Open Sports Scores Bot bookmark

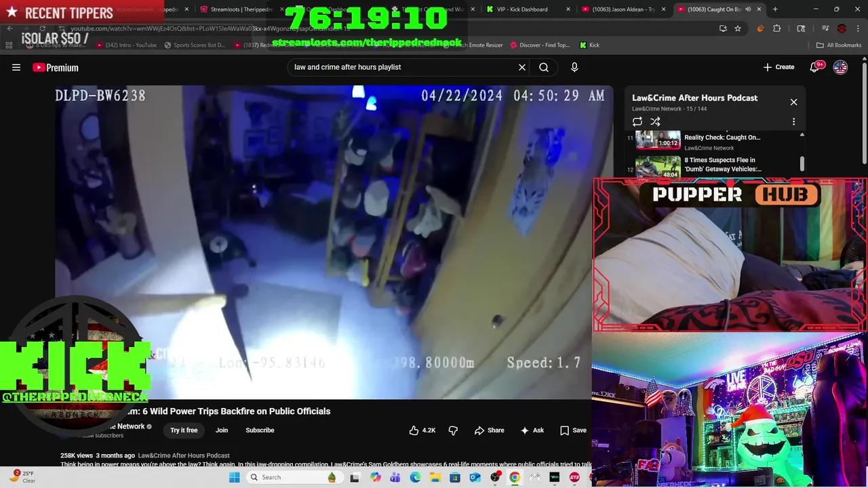pyautogui.click(x=195, y=45)
